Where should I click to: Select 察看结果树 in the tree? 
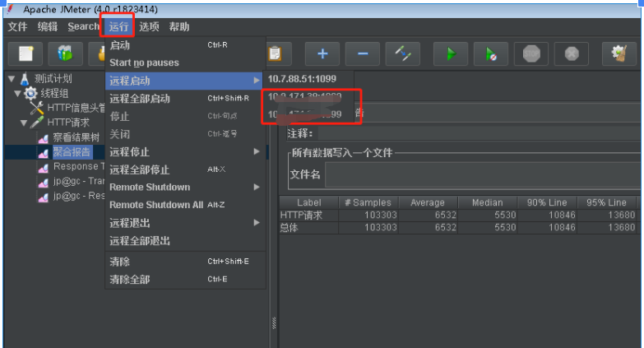pos(76,137)
